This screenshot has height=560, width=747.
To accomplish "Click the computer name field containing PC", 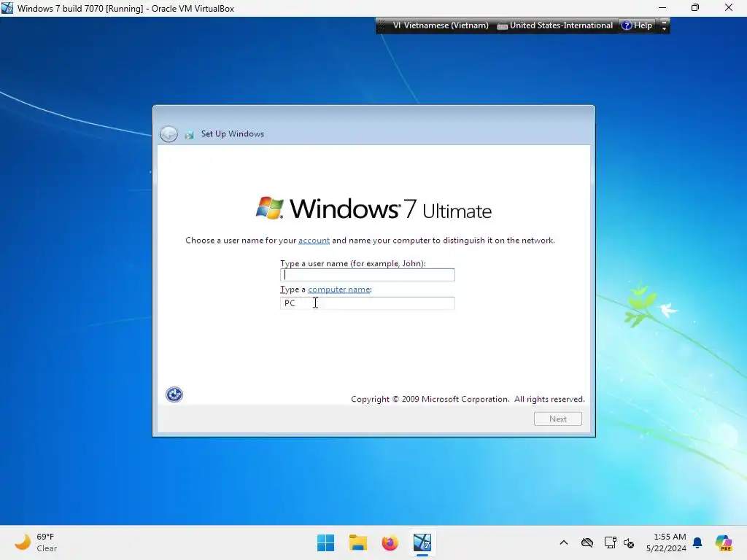I will tap(368, 303).
